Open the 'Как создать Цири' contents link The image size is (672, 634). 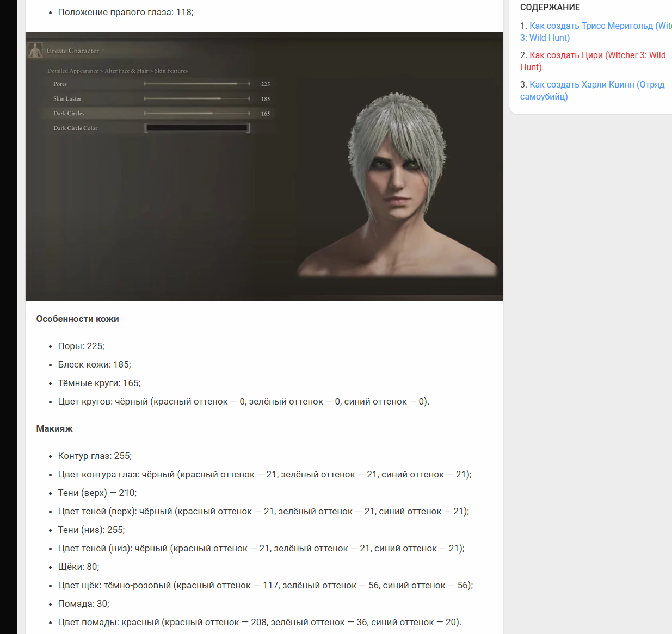593,61
